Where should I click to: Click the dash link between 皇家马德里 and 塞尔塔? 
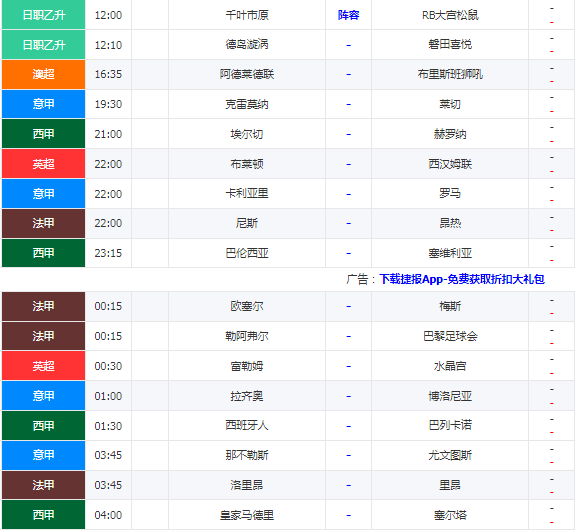coord(348,516)
